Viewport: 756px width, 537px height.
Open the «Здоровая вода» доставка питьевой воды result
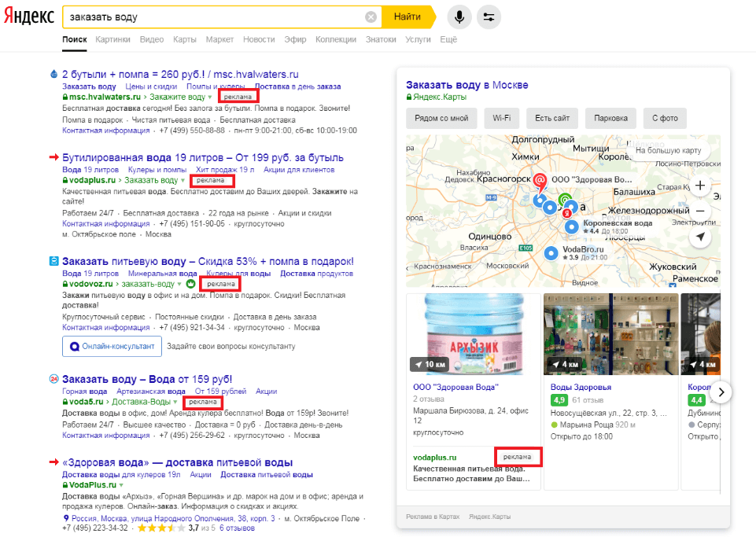pos(178,463)
